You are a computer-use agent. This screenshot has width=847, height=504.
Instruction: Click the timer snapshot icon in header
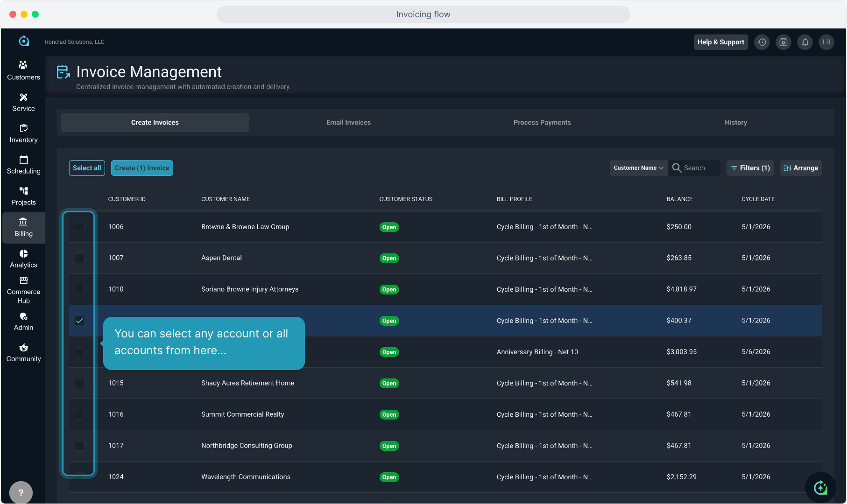coord(783,42)
